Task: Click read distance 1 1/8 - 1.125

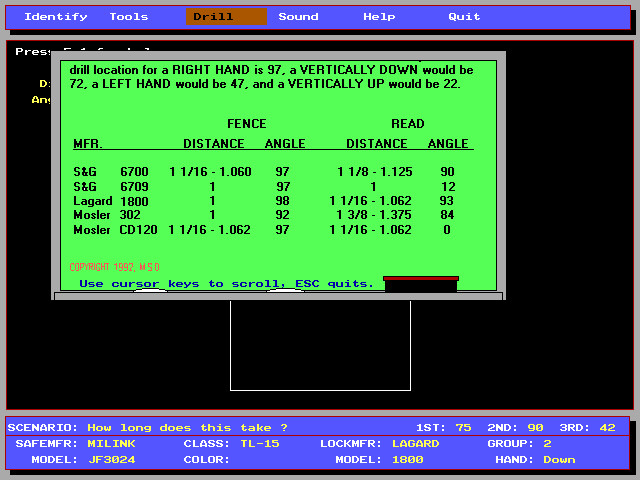Action: [x=375, y=171]
